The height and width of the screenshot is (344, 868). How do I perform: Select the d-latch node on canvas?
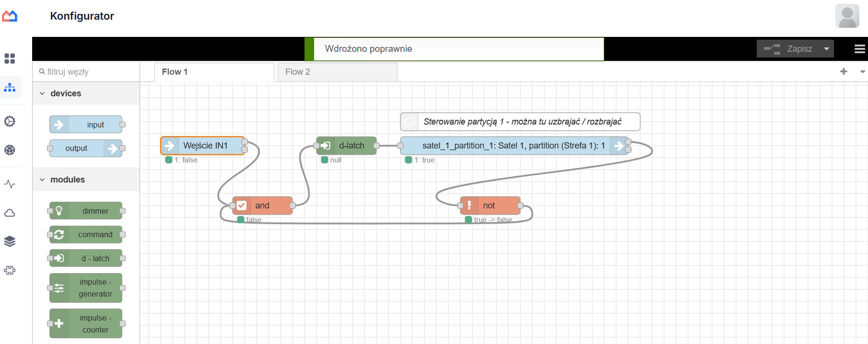pos(347,146)
